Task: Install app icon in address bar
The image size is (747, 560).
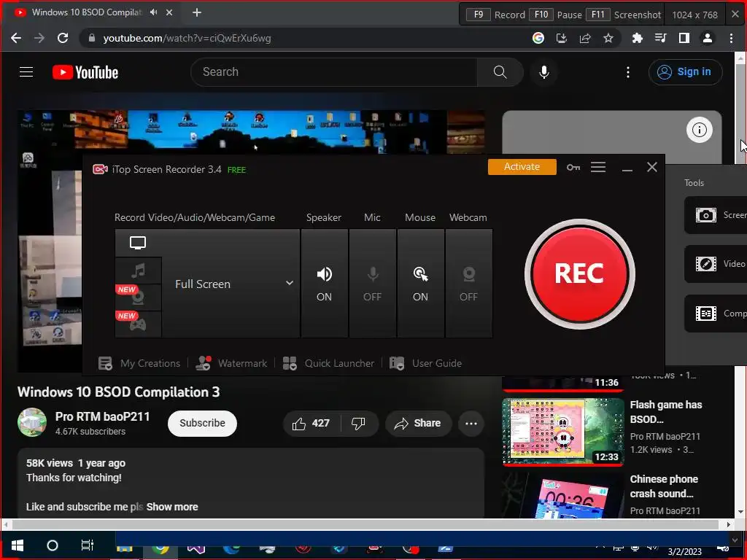Action: [x=562, y=38]
